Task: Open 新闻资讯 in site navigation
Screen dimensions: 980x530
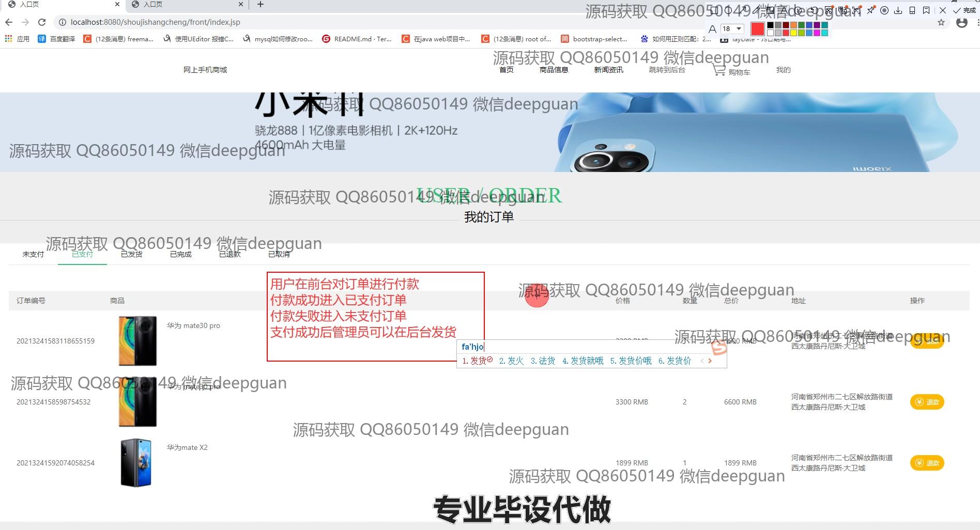Action: [608, 70]
